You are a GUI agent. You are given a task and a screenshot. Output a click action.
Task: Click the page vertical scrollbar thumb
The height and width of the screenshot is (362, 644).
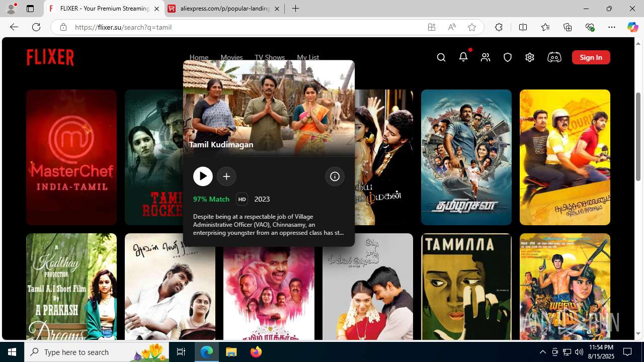coord(638,137)
